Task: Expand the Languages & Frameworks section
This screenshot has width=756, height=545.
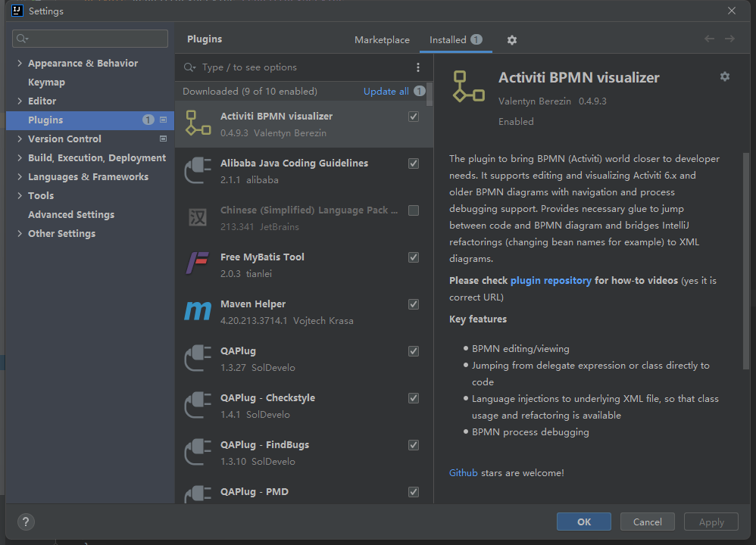Action: click(19, 177)
